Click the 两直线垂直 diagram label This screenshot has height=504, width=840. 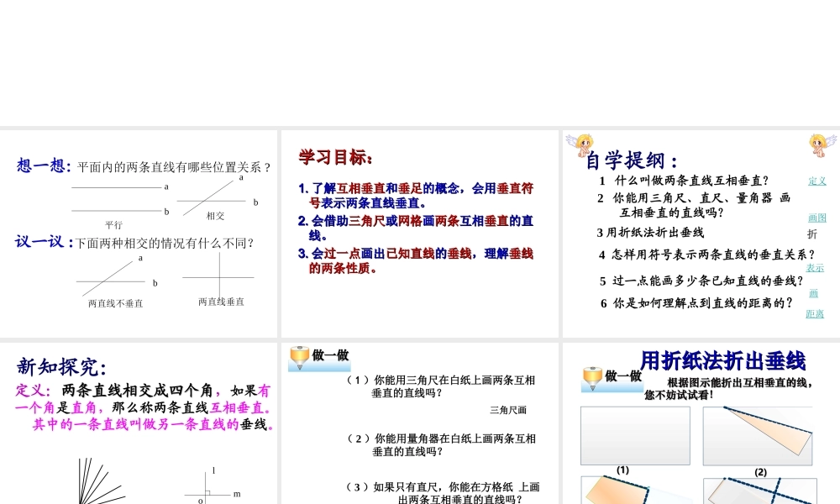(x=219, y=302)
